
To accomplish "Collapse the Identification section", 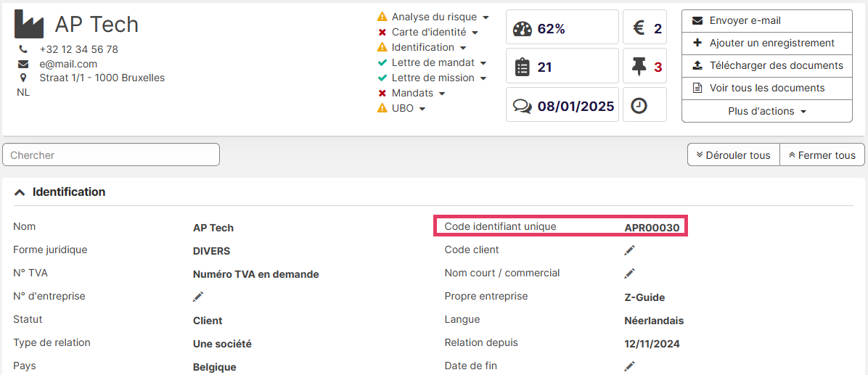I will tap(20, 192).
